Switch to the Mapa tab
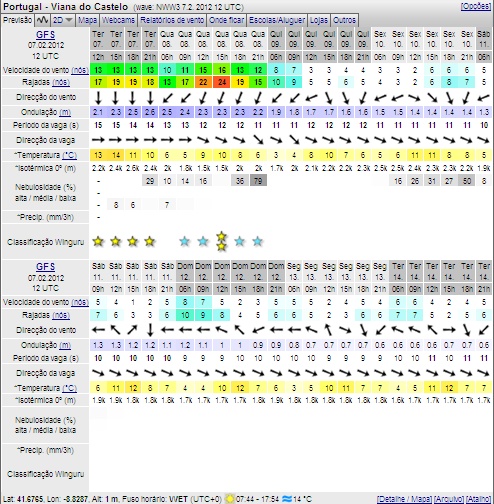The image size is (494, 504). click(x=87, y=20)
